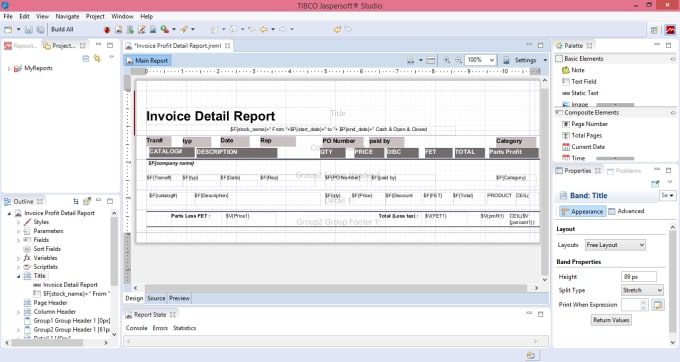680x362 pixels.
Task: Switch to the Source tab
Action: click(156, 298)
